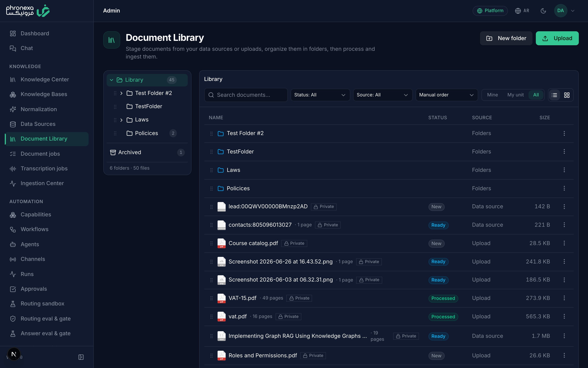Click the Approvals checkbox icon
The width and height of the screenshot is (588, 368).
point(13,289)
